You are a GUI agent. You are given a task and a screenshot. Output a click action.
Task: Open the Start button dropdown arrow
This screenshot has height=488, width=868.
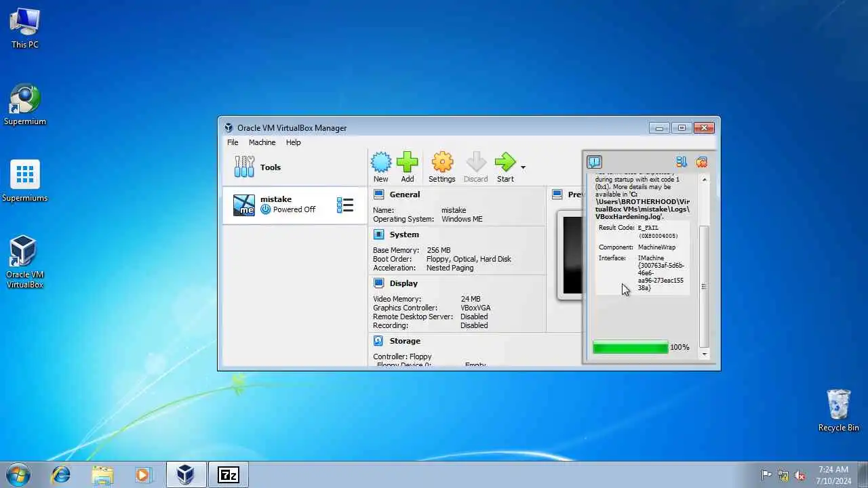point(523,167)
